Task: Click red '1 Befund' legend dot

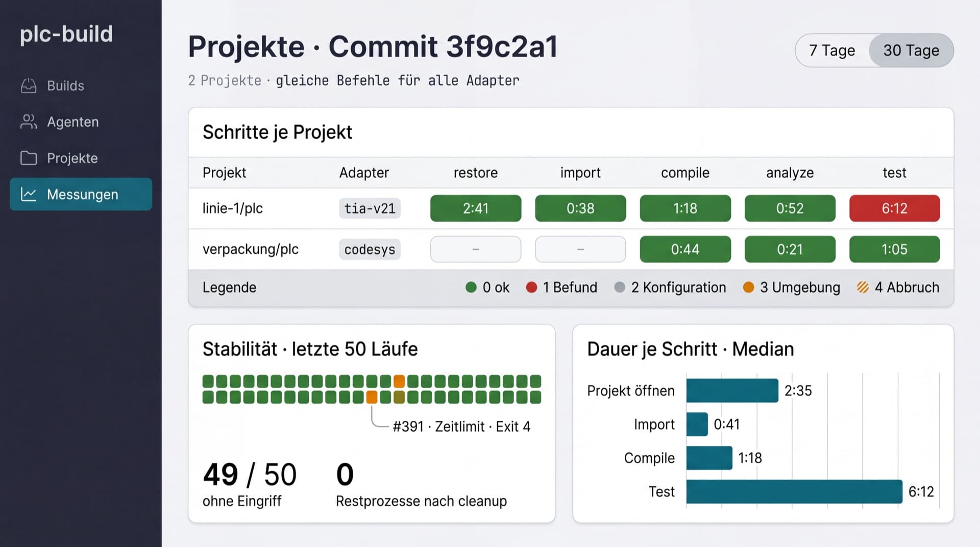Action: click(x=531, y=287)
